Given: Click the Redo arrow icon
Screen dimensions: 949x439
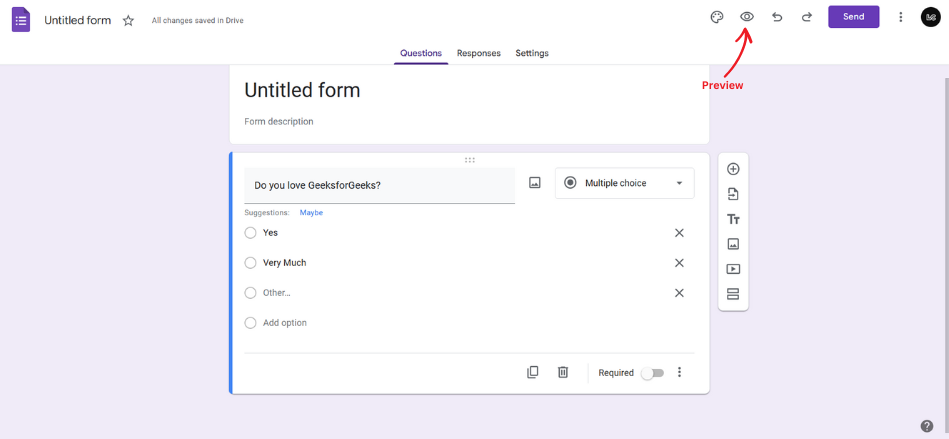Looking at the screenshot, I should click(x=807, y=17).
